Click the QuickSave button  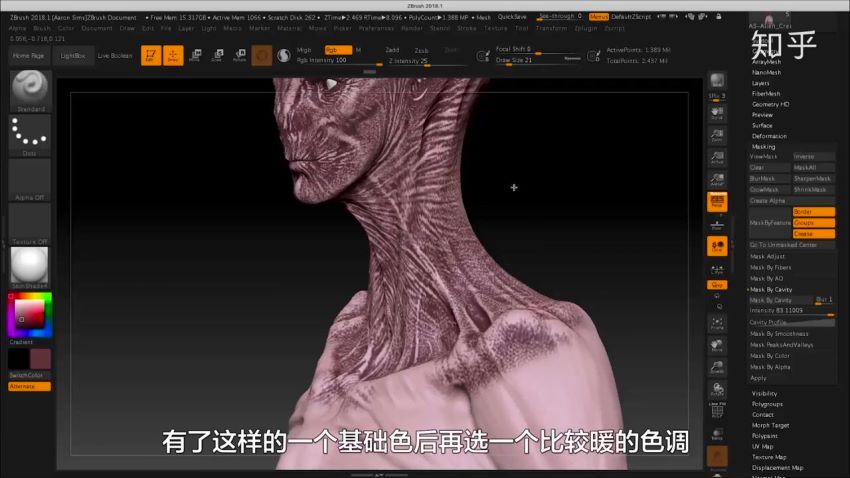[512, 17]
